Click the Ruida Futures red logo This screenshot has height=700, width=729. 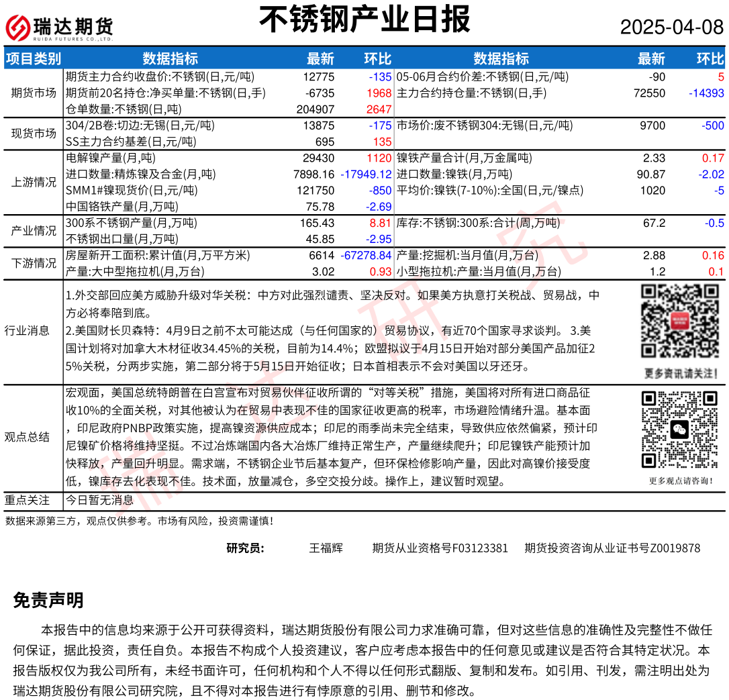pos(18,28)
